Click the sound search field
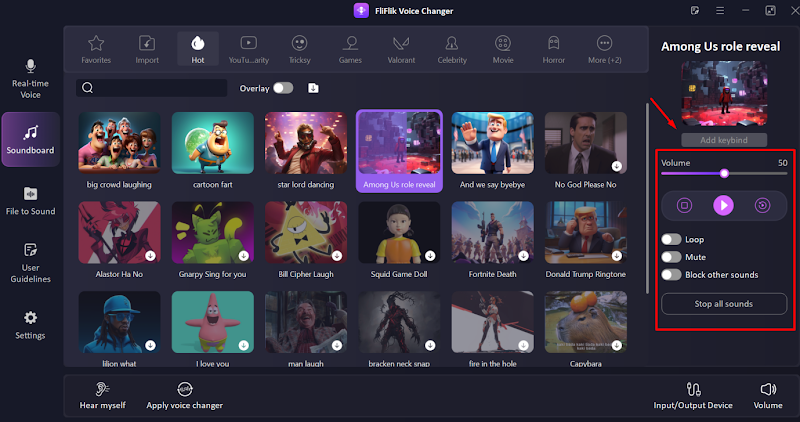 [x=152, y=88]
